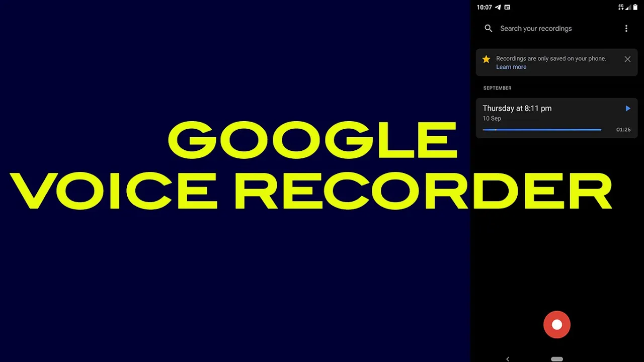Play the Thursday at 8:11 pm recording
This screenshot has width=644, height=362.
(x=628, y=108)
